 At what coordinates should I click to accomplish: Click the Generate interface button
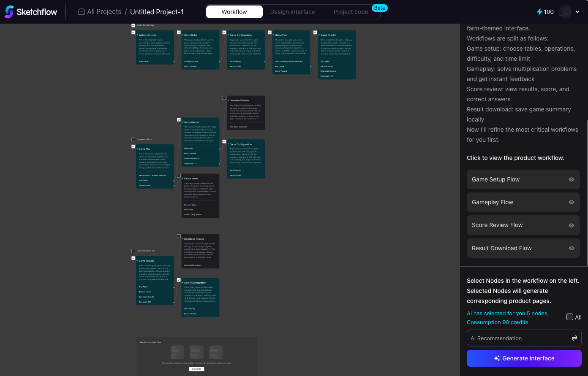click(524, 358)
